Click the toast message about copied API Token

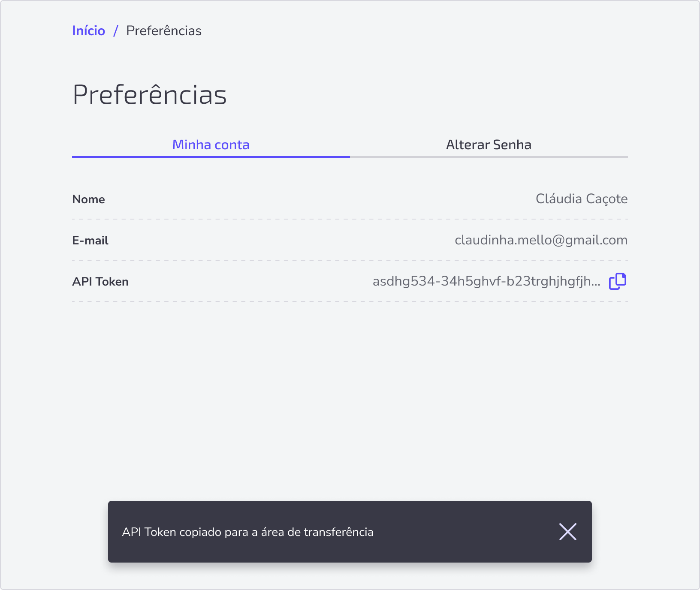tap(248, 532)
